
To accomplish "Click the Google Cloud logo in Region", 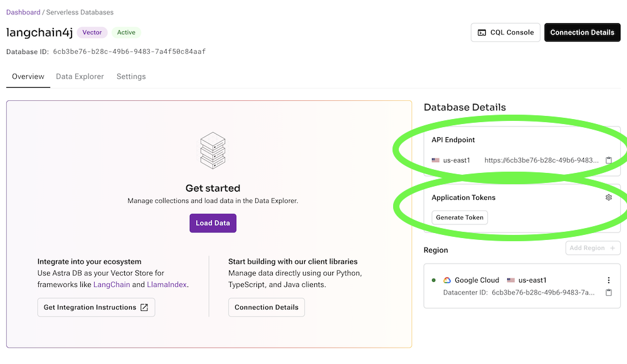I will [447, 280].
